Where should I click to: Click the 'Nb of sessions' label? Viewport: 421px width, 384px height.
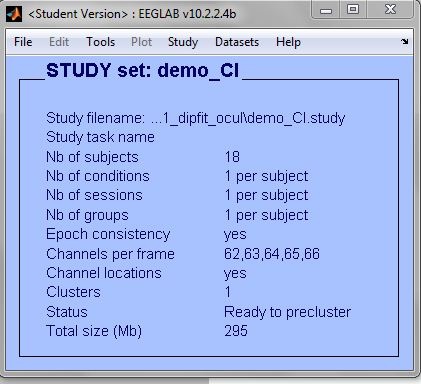[x=94, y=195]
